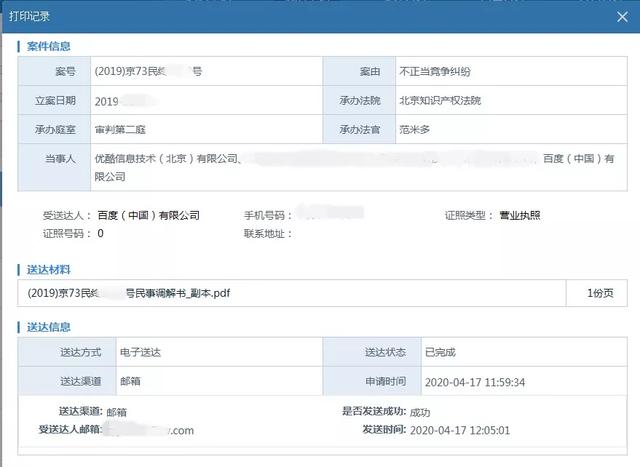This screenshot has height=467, width=640.
Task: Select 成功 after 是否发送成功
Action: (x=420, y=412)
